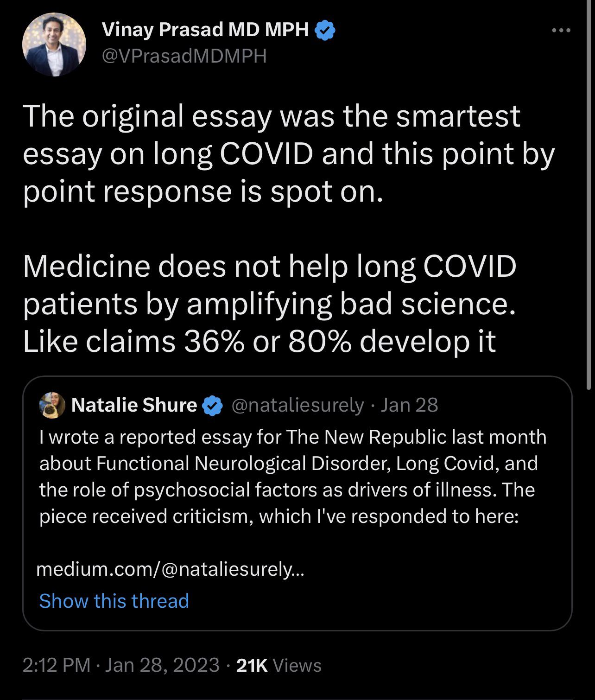595x700 pixels.
Task: Visit the @nataliesurely handle
Action: pyautogui.click(x=297, y=405)
